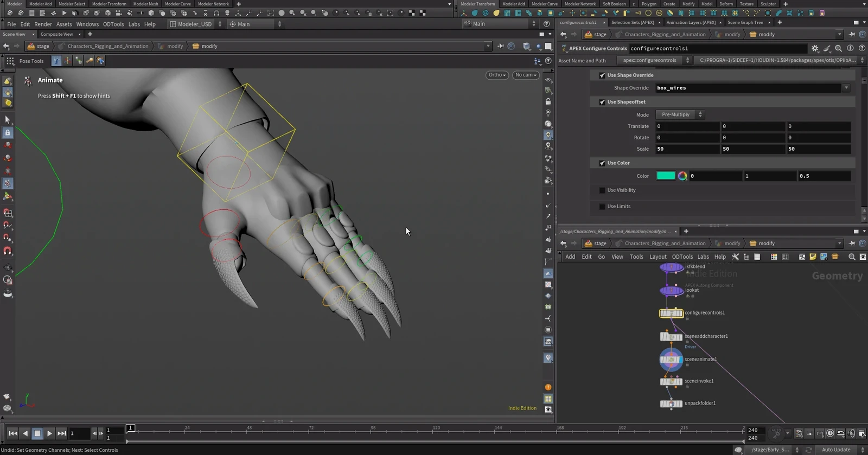Image resolution: width=868 pixels, height=455 pixels.
Task: Switch to Selection Sets [APEX] tab
Action: [632, 22]
